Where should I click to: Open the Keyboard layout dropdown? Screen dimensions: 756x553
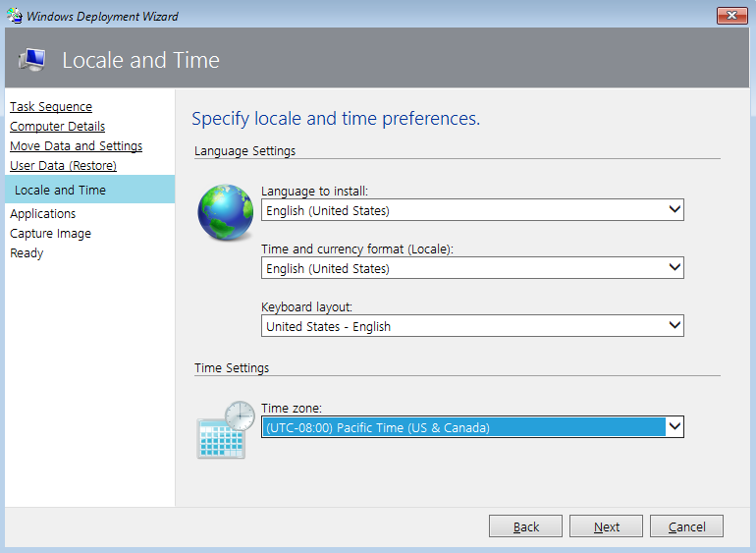(x=472, y=326)
